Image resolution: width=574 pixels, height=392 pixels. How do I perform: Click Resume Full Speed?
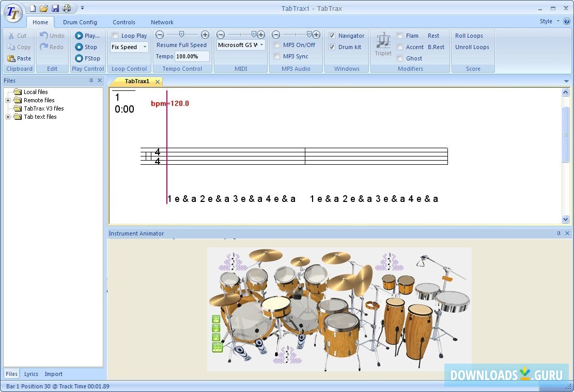182,45
